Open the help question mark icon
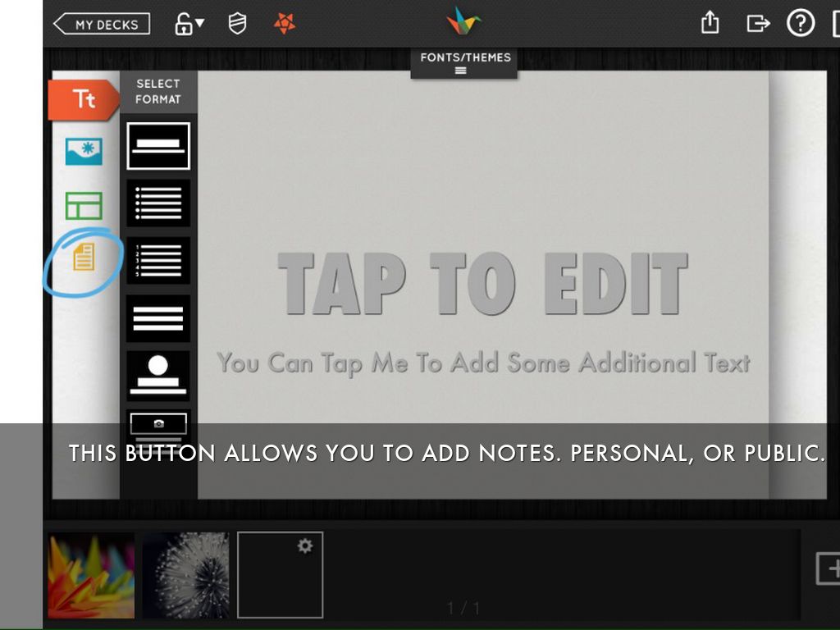Image resolution: width=840 pixels, height=630 pixels. [801, 23]
